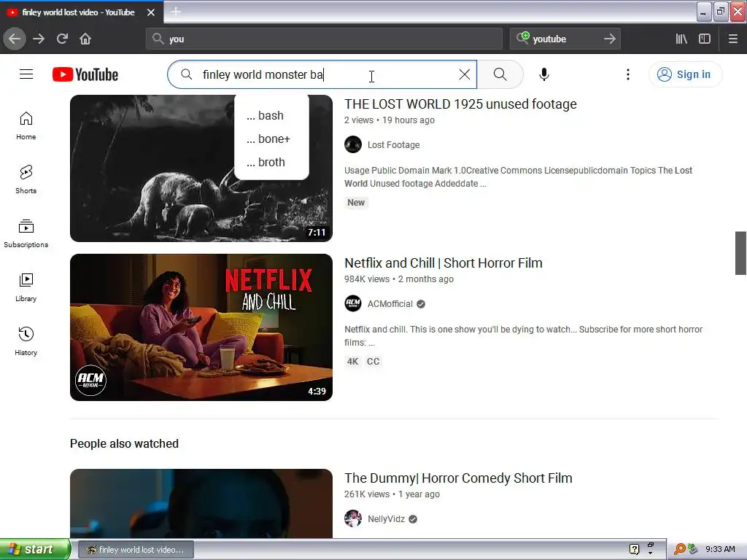Open NellyVidz channel avatar
The height and width of the screenshot is (560, 747).
(x=353, y=519)
